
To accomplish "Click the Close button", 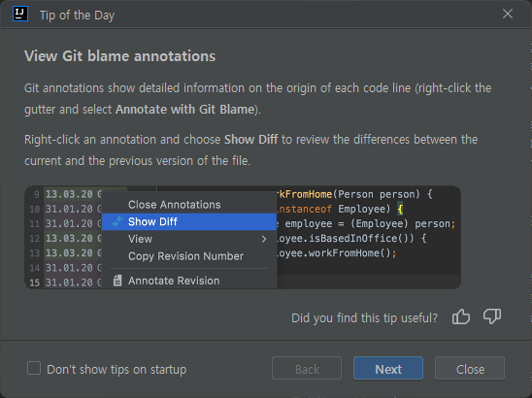I will coord(470,369).
